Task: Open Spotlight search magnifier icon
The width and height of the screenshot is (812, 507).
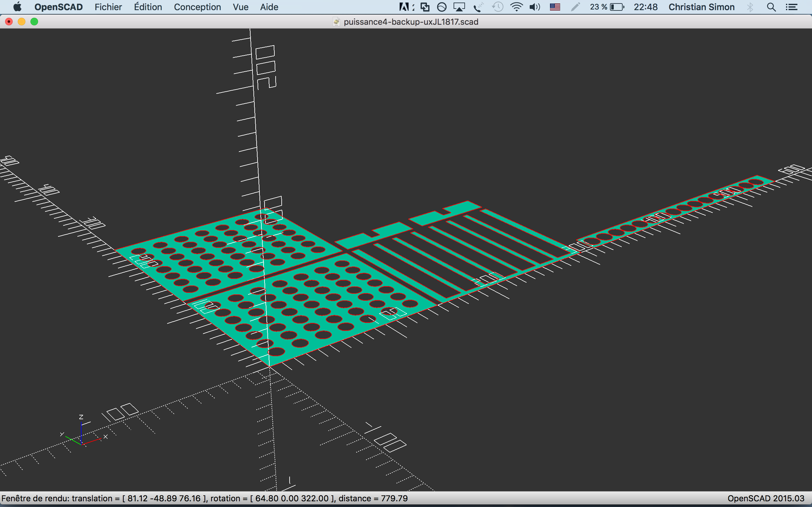Action: point(771,7)
